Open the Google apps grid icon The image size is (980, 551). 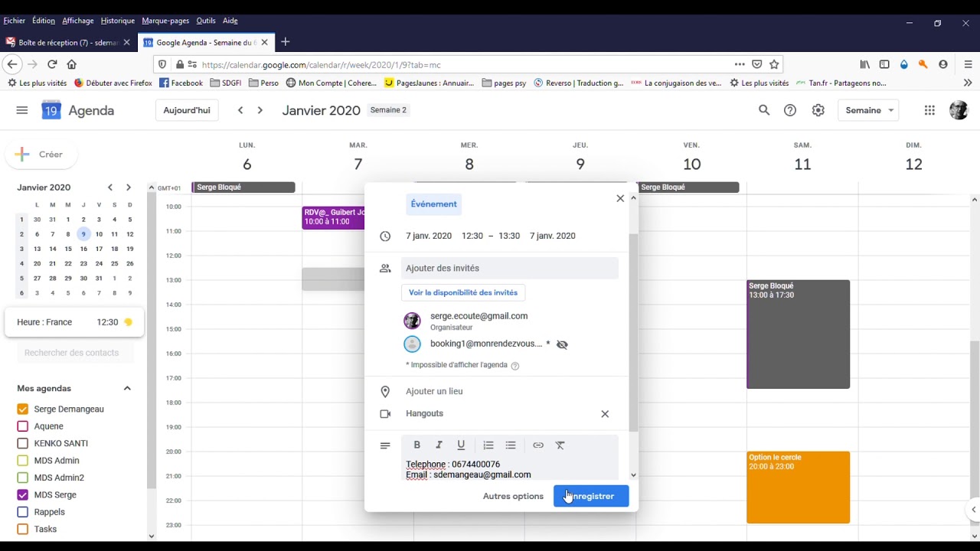(x=929, y=110)
